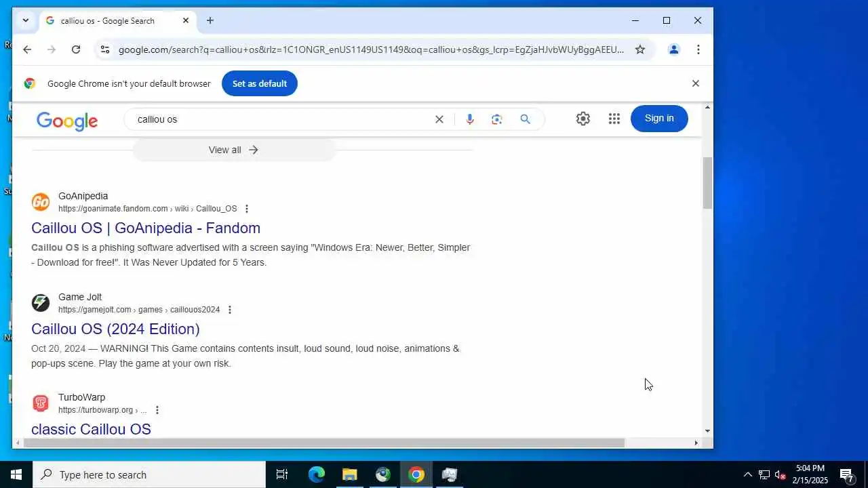Open Caillou OS (2024 Edition) result

point(115,329)
